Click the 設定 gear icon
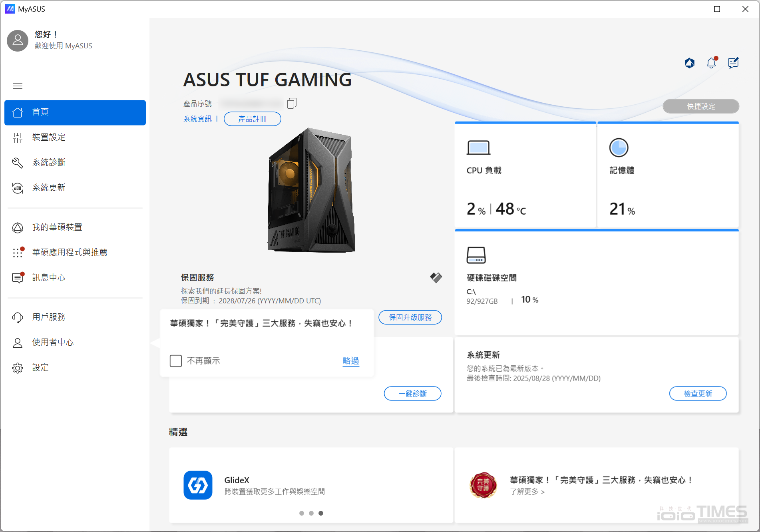 click(x=18, y=368)
